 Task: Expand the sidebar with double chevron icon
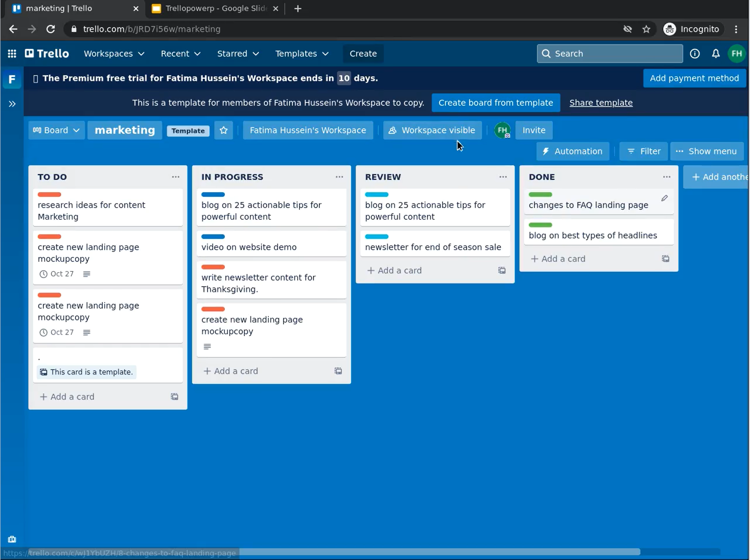tap(12, 104)
